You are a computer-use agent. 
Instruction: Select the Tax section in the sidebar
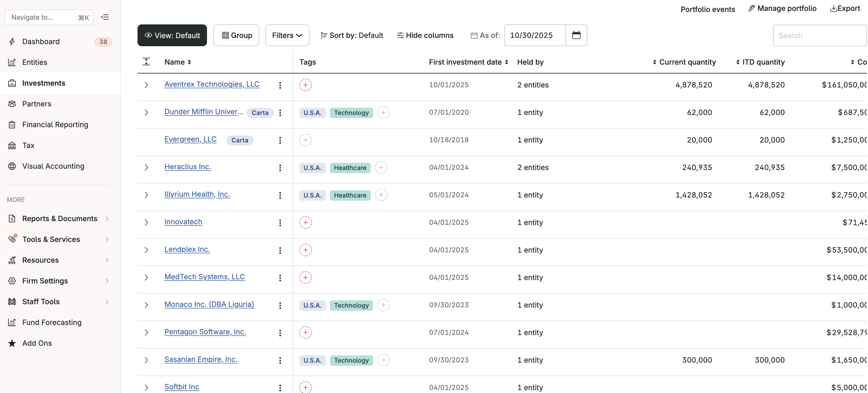(x=28, y=145)
